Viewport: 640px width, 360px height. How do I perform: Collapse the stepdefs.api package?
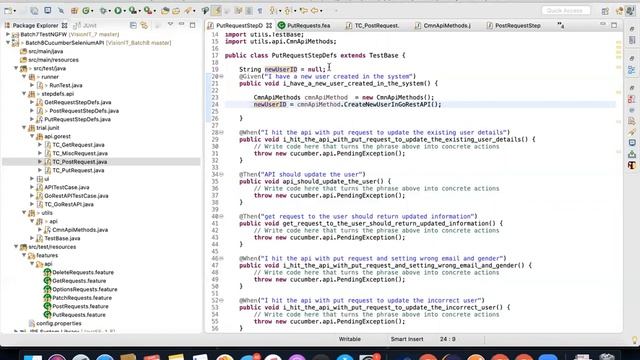(24, 94)
